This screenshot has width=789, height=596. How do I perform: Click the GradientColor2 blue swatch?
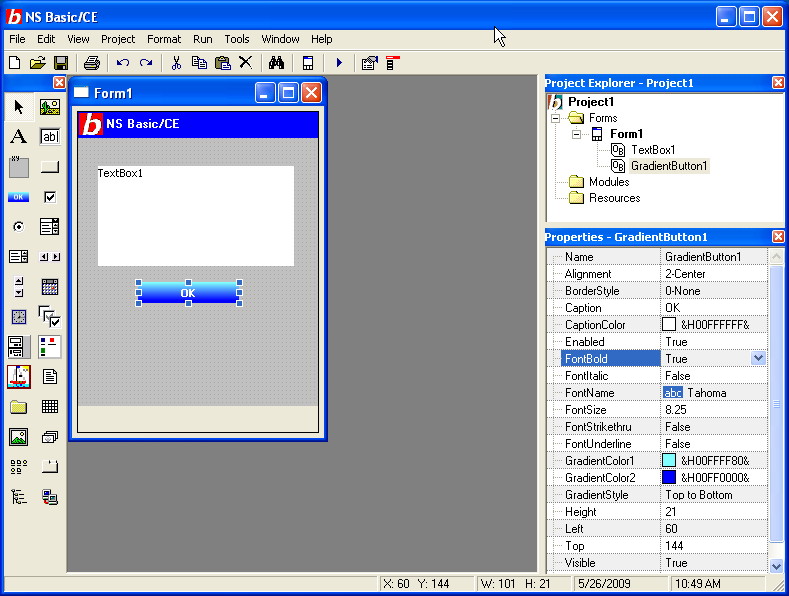tap(669, 477)
